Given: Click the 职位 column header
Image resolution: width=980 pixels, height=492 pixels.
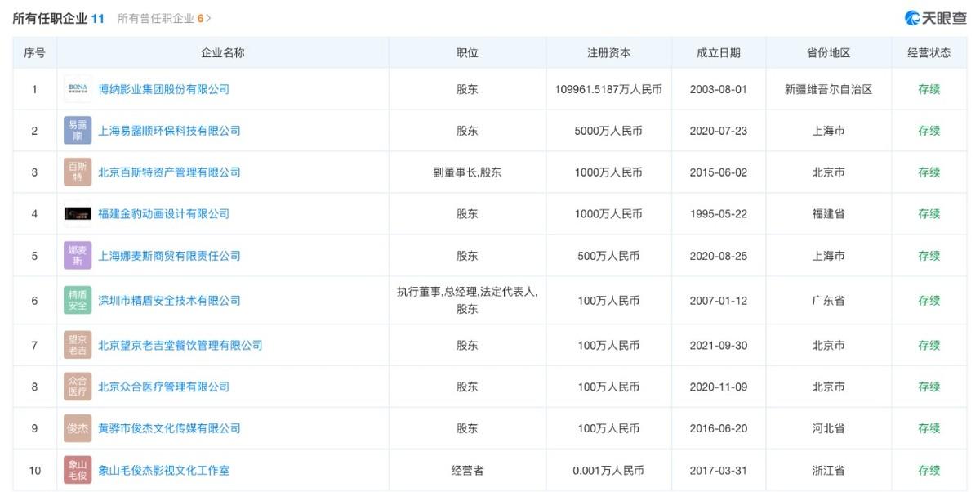Looking at the screenshot, I should [467, 52].
